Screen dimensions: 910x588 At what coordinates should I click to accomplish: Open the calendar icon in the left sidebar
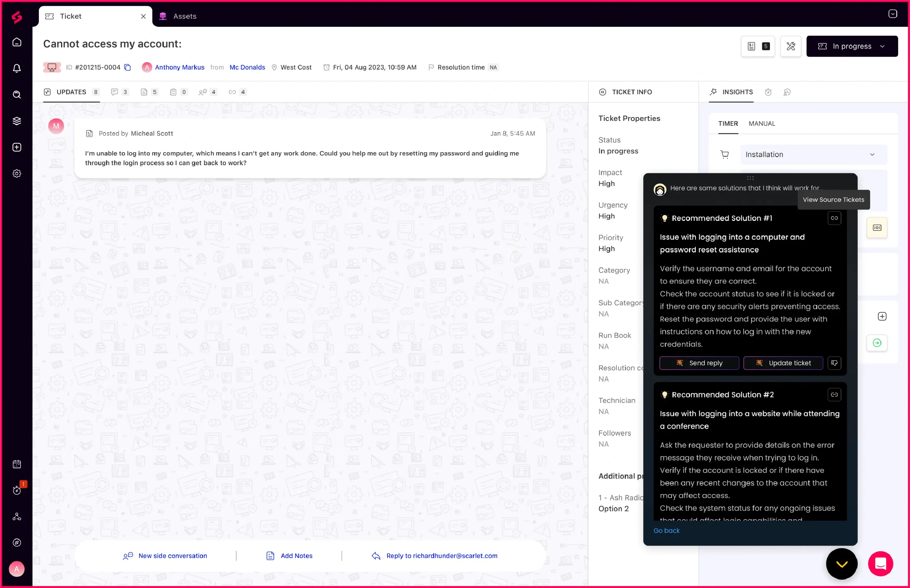(17, 464)
